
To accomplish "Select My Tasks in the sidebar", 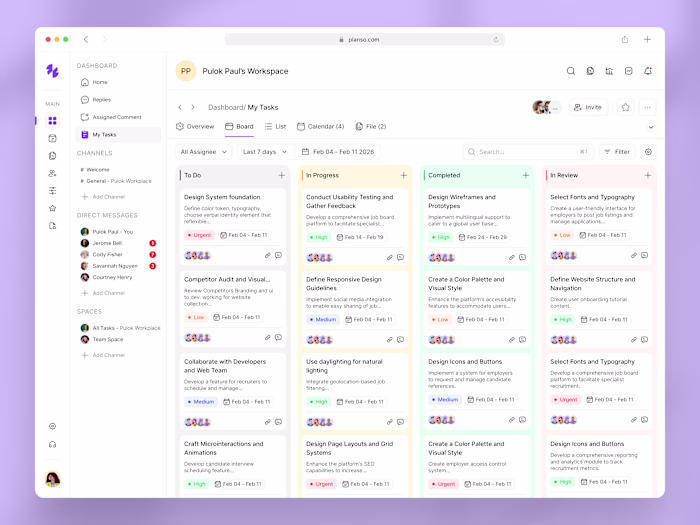I will (x=118, y=134).
